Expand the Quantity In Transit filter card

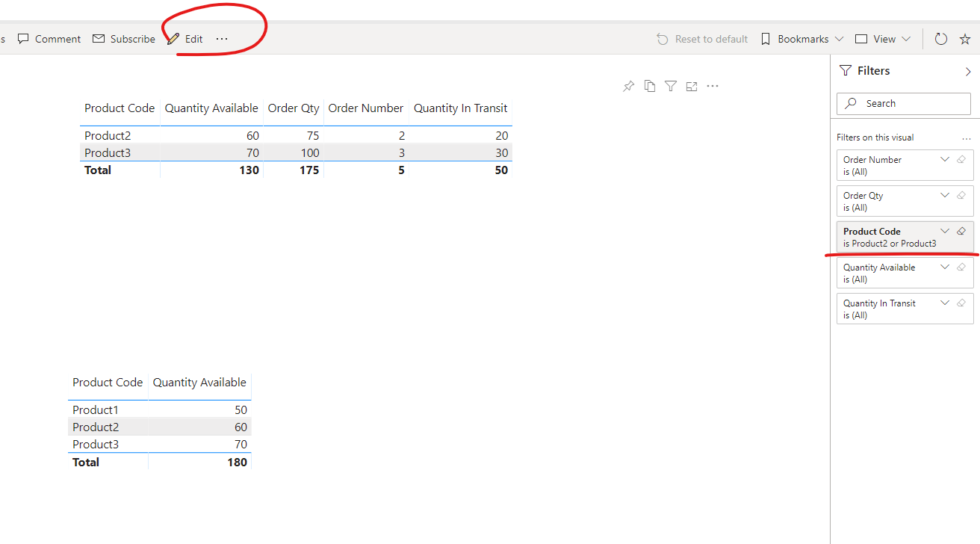(x=945, y=303)
